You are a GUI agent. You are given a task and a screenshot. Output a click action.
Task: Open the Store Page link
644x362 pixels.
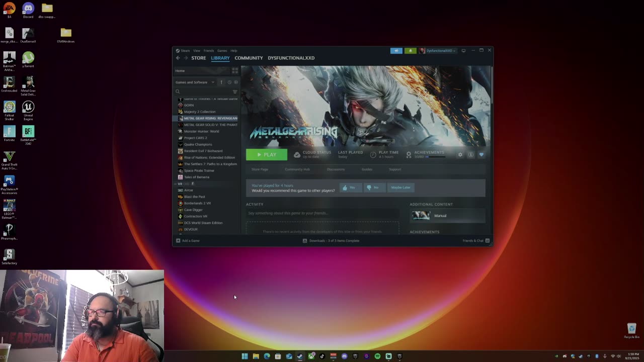pyautogui.click(x=260, y=169)
